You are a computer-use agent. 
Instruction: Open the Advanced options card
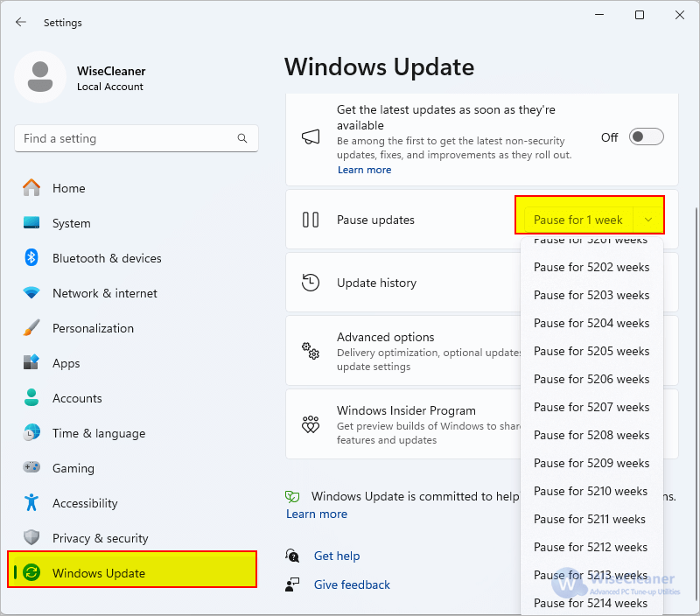[403, 351]
